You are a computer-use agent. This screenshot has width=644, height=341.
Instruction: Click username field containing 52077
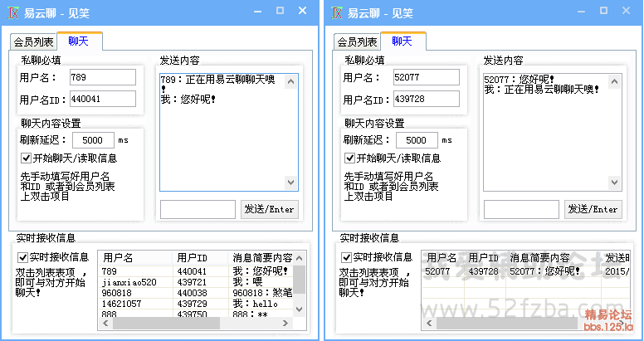click(x=427, y=77)
